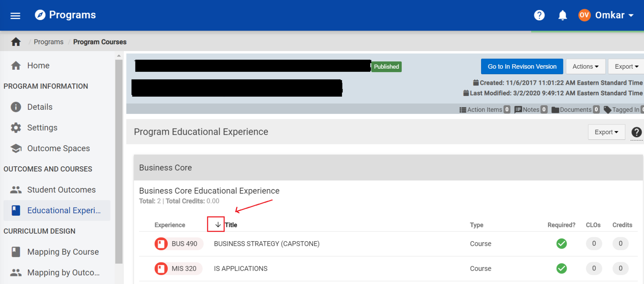The image size is (644, 284).
Task: Click the Experience column header
Action: (x=170, y=225)
